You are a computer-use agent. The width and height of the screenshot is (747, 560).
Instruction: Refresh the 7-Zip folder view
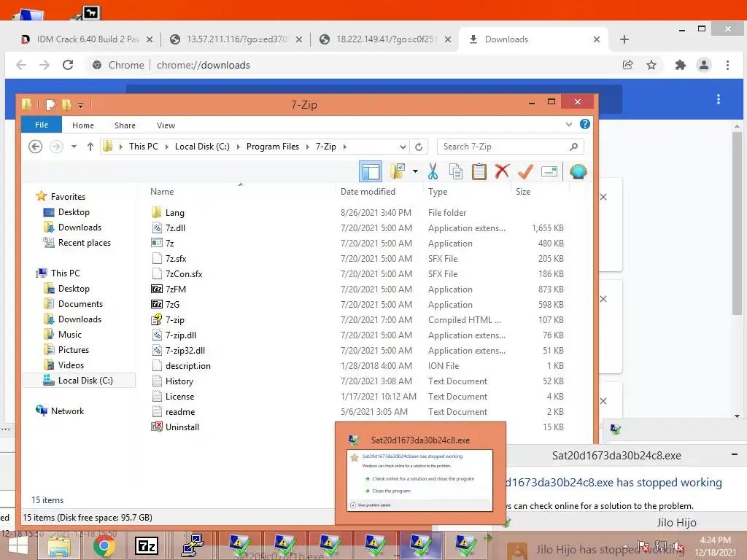(419, 147)
